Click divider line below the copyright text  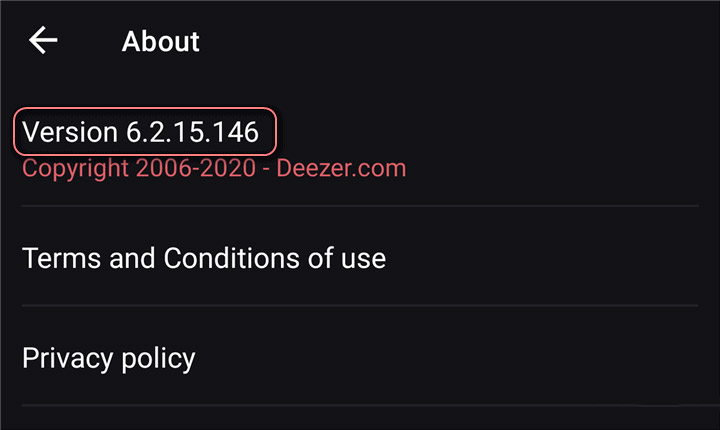[x=360, y=206]
